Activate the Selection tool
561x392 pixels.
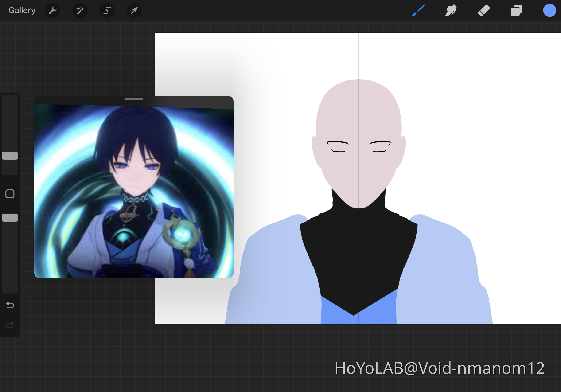point(107,11)
